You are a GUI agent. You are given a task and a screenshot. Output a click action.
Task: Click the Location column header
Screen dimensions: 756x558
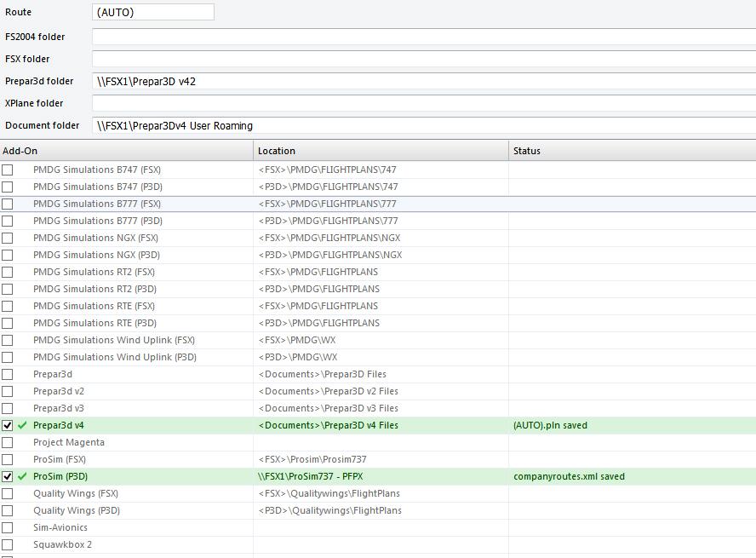(x=381, y=151)
